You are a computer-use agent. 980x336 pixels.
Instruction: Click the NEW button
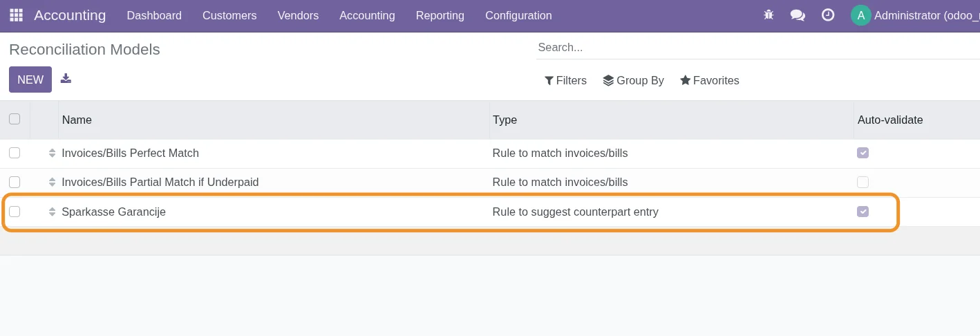[x=30, y=80]
